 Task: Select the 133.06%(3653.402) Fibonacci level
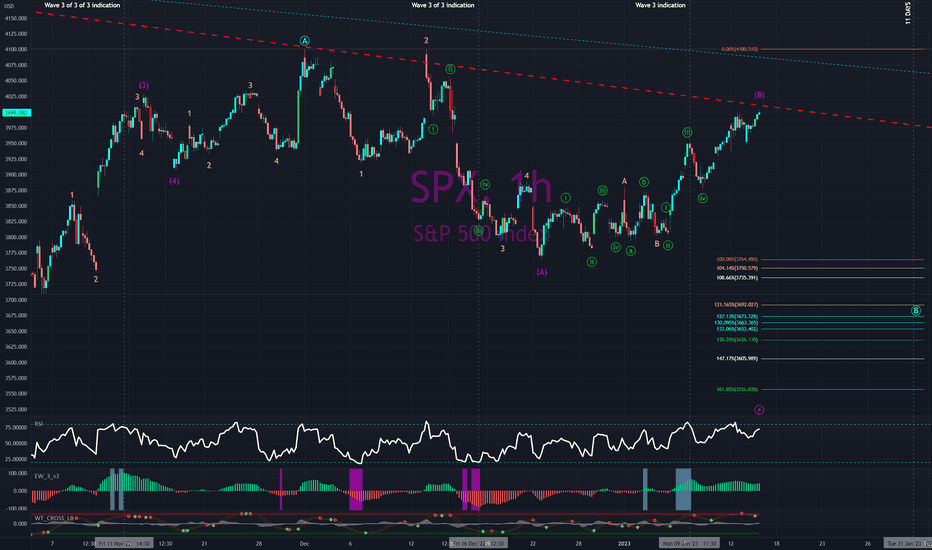tap(737, 329)
